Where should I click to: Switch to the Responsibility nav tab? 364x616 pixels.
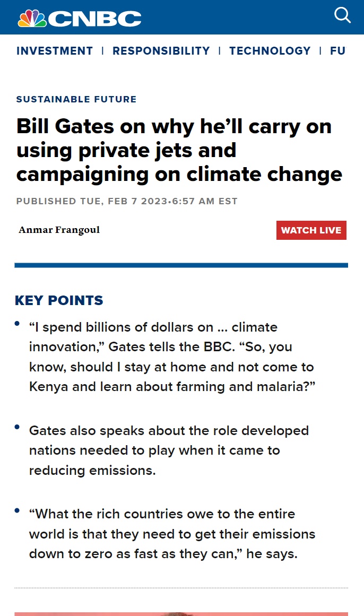[161, 51]
